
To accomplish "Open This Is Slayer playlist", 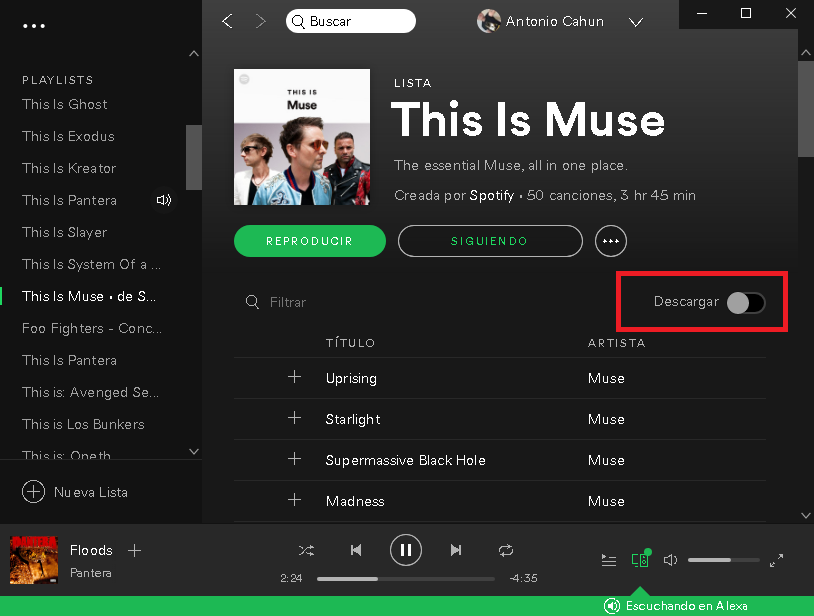I will coord(64,232).
